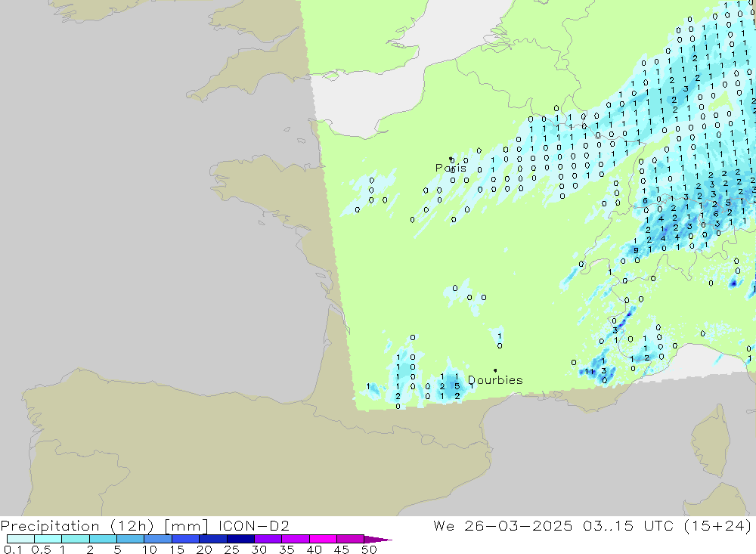
Task: Click the legend label "10"
Action: click(150, 549)
